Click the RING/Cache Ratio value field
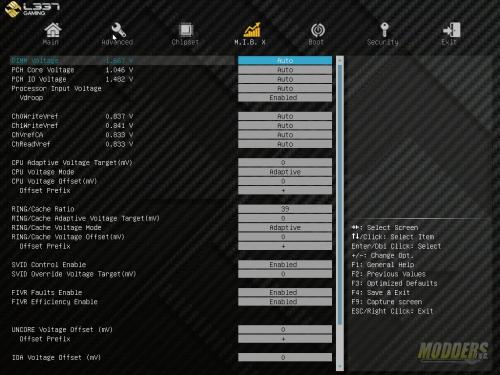500x375 pixels. (285, 209)
